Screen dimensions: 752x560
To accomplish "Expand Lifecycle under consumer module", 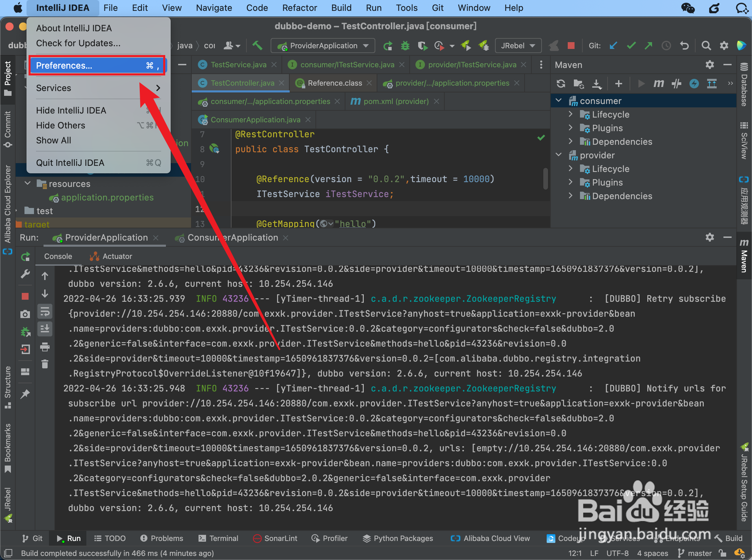I will [x=571, y=114].
